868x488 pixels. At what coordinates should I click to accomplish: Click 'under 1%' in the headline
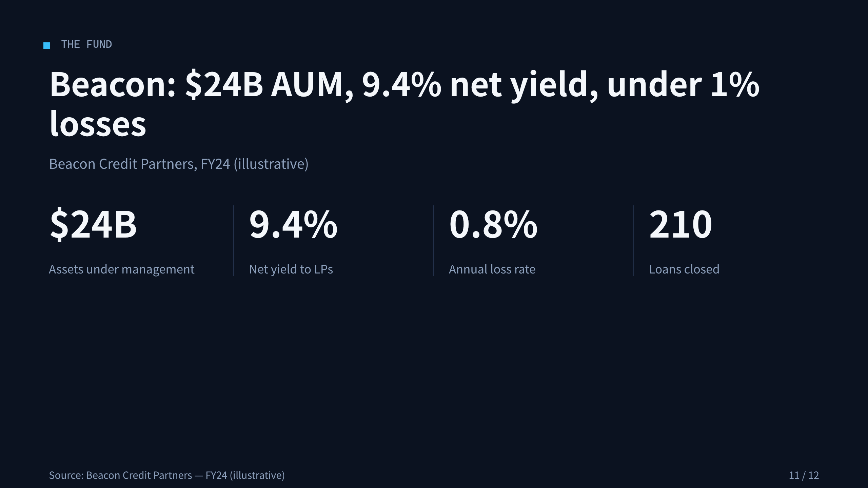pos(683,84)
